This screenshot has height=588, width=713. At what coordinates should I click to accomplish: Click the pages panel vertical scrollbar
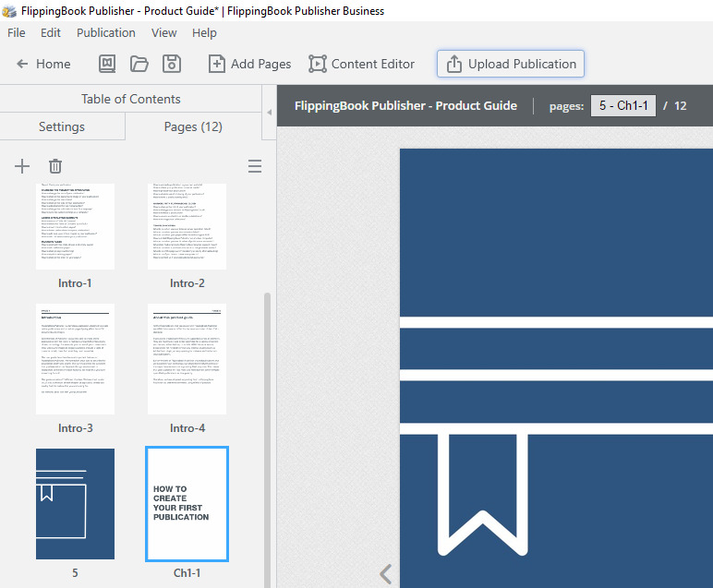click(x=268, y=438)
